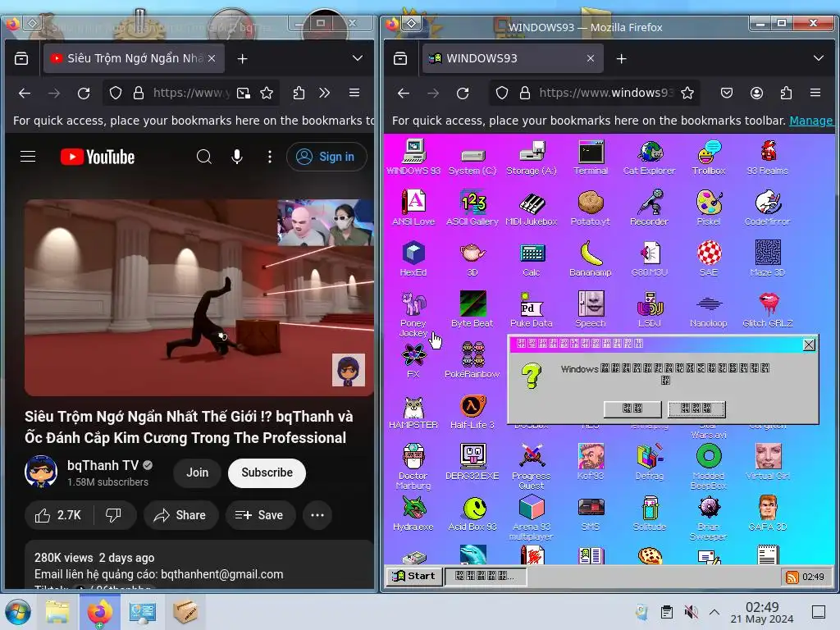Dislike the YouTube video
The width and height of the screenshot is (840, 630).
tap(113, 515)
